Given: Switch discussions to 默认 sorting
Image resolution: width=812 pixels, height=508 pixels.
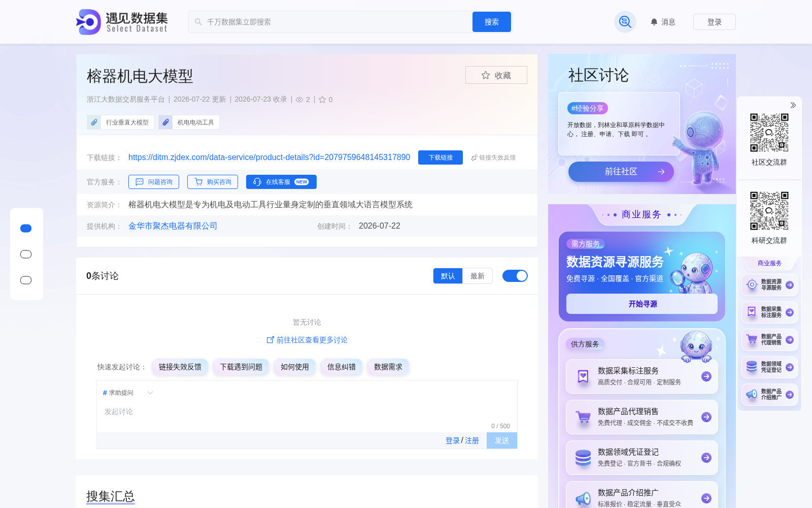Looking at the screenshot, I should point(448,276).
